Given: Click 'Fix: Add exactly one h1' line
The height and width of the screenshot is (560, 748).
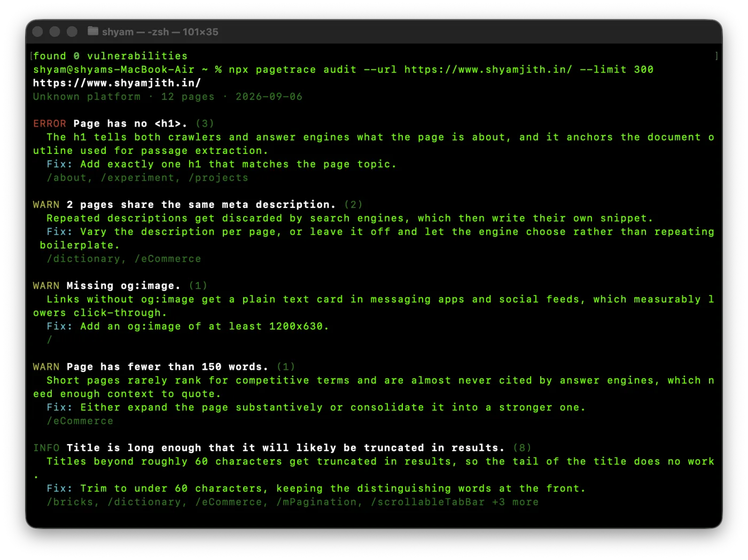Looking at the screenshot, I should pos(222,164).
